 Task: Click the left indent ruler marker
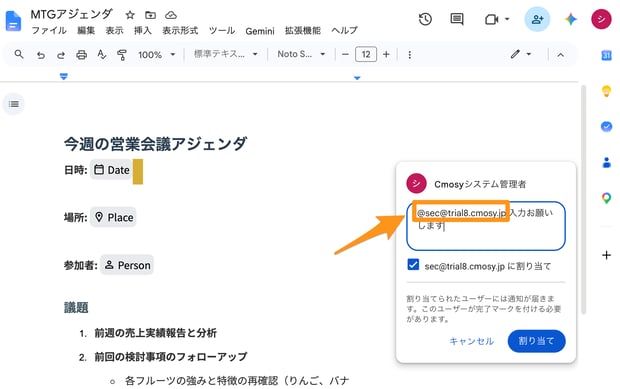[x=64, y=76]
